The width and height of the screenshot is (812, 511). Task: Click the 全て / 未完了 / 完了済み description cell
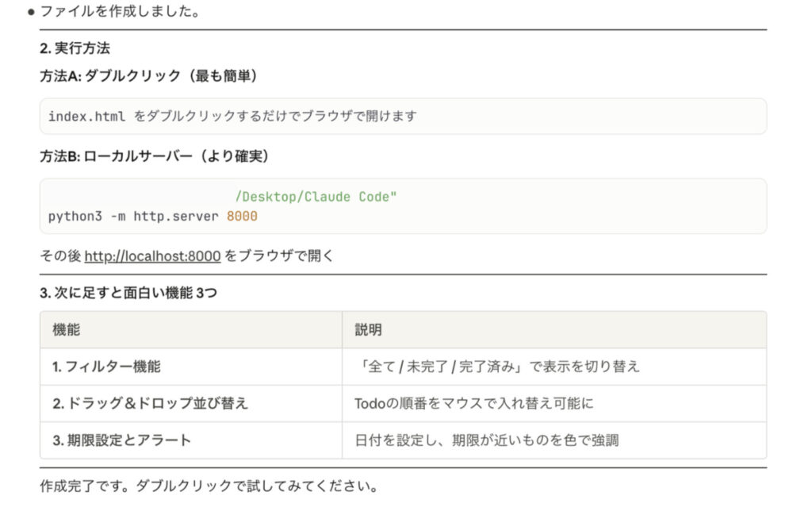click(x=497, y=367)
